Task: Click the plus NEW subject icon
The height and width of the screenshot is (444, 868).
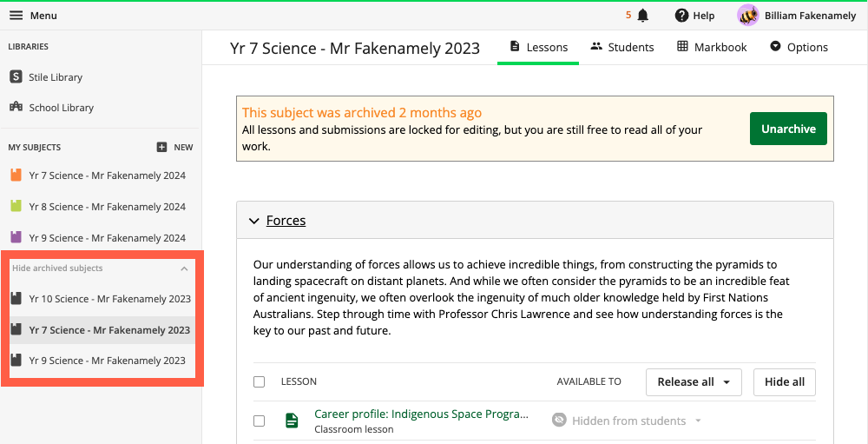Action: point(161,148)
